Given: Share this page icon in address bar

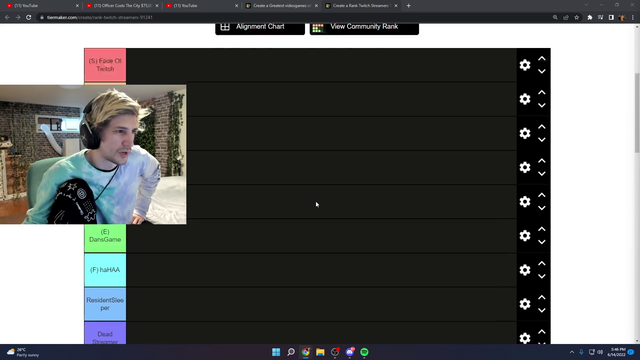Looking at the screenshot, I should pos(566,18).
